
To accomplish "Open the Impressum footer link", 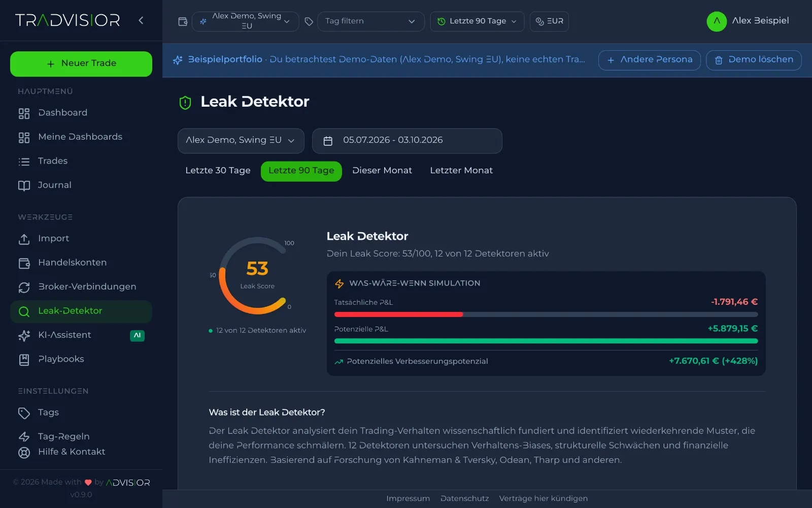I will click(408, 498).
